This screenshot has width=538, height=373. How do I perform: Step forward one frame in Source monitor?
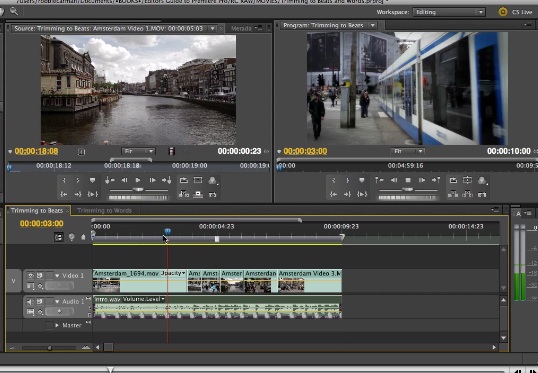tap(152, 180)
